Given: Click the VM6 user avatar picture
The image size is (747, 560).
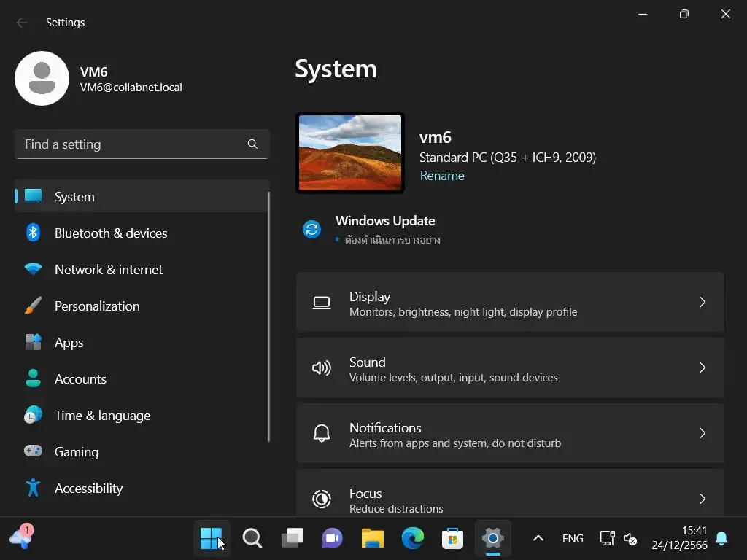Looking at the screenshot, I should [42, 79].
